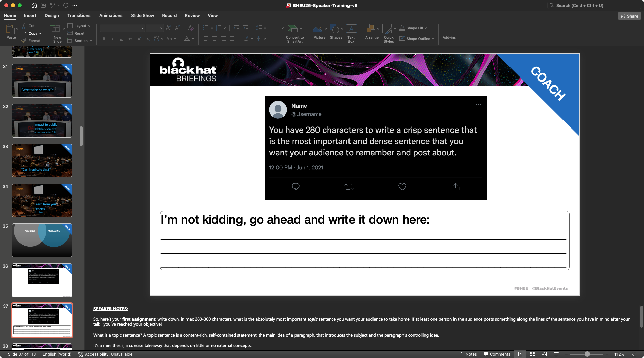The image size is (644, 358).
Task: Expand Shape Fill options arrow
Action: 426,28
